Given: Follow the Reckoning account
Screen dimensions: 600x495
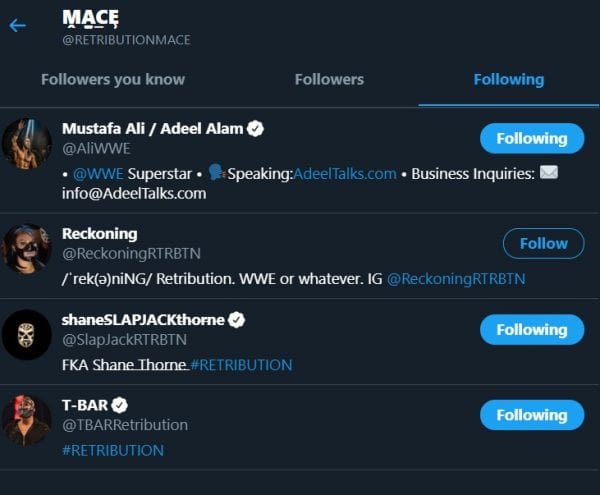Looking at the screenshot, I should [x=543, y=243].
